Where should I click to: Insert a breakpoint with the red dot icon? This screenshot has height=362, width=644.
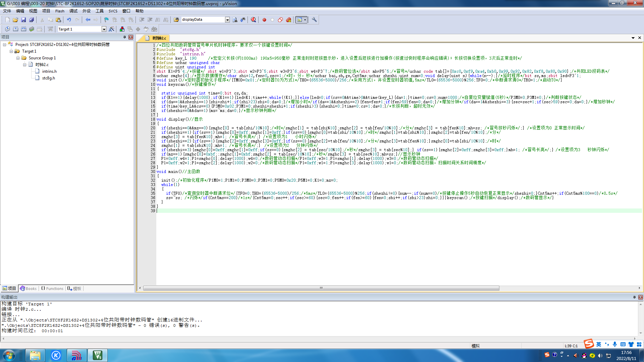click(x=264, y=20)
